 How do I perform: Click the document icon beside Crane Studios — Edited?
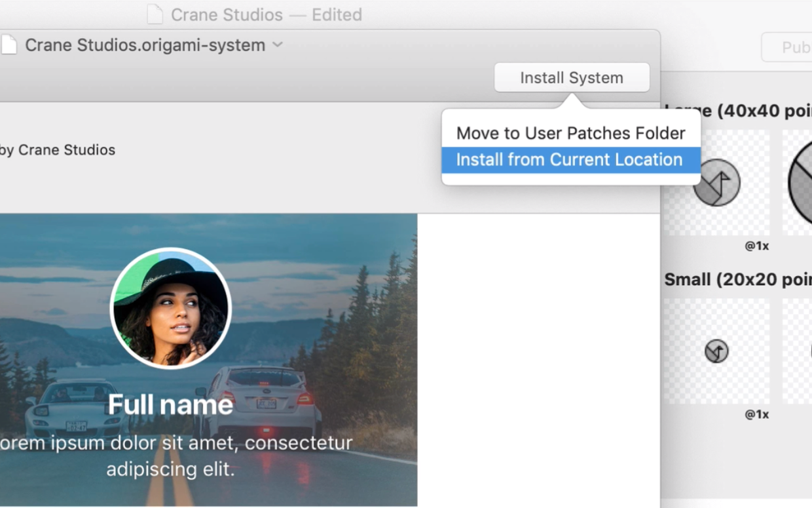[155, 14]
